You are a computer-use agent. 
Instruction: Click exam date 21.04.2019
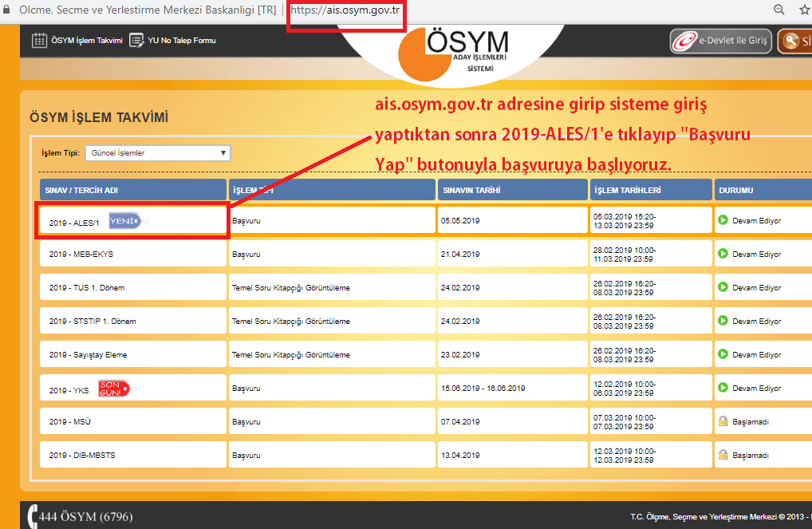pyautogui.click(x=460, y=254)
